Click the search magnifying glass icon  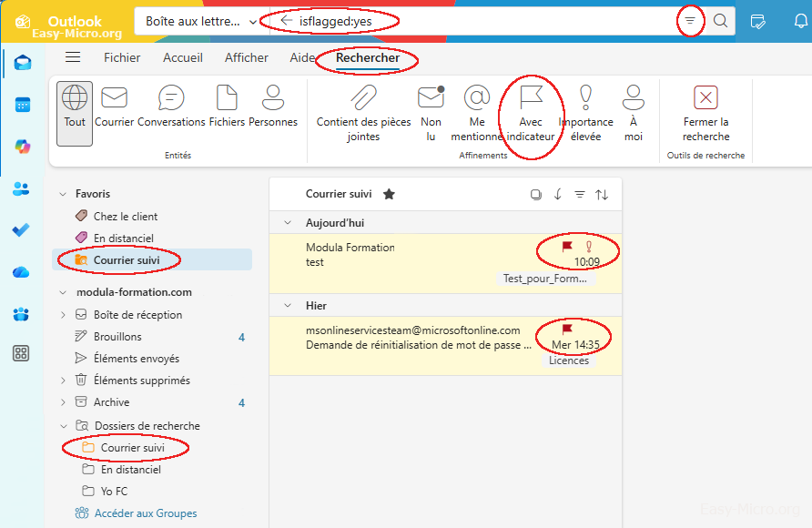click(x=720, y=21)
